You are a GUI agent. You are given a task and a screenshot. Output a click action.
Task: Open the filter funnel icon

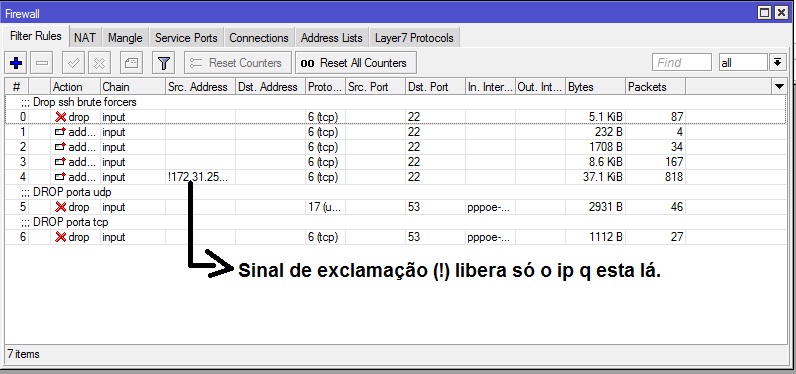tap(163, 63)
